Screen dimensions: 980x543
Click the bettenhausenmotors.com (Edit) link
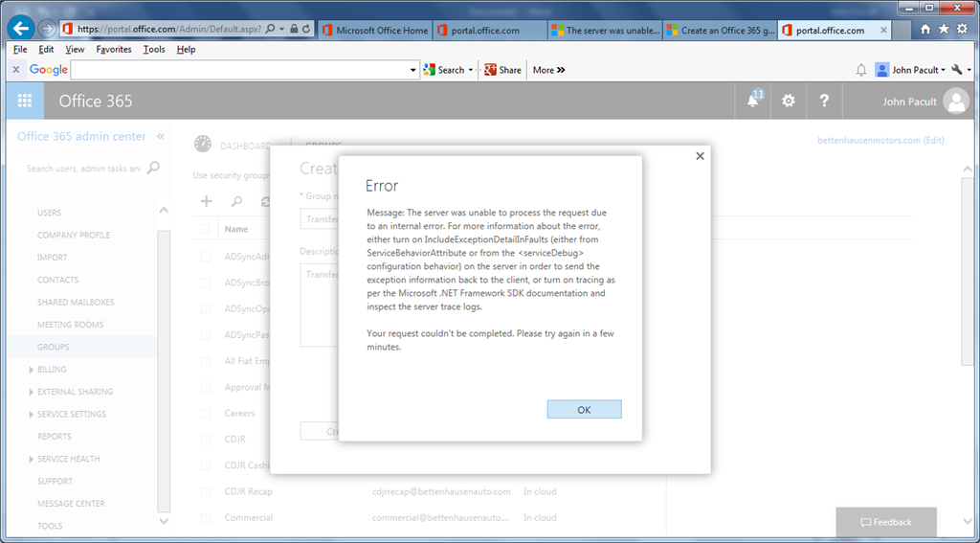pyautogui.click(x=880, y=141)
